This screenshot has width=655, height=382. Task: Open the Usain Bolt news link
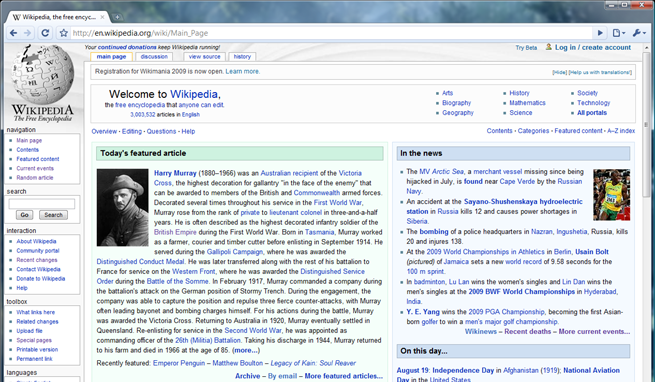pyautogui.click(x=592, y=252)
